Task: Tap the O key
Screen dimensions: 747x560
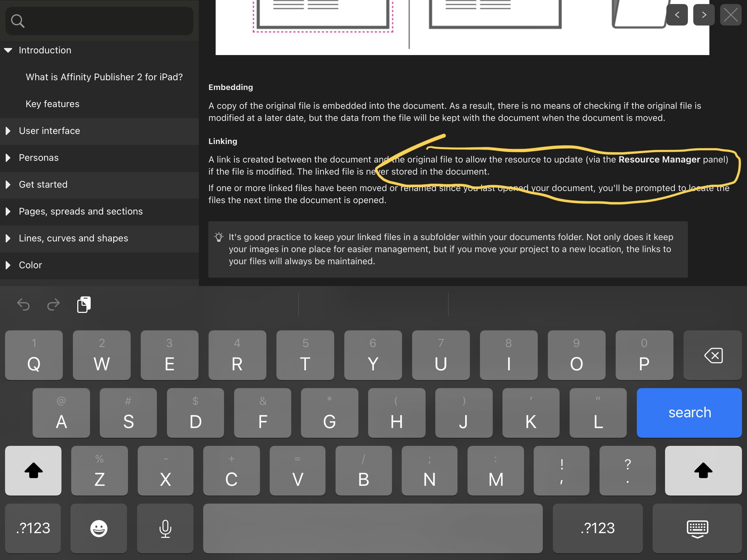Action: [x=577, y=355]
